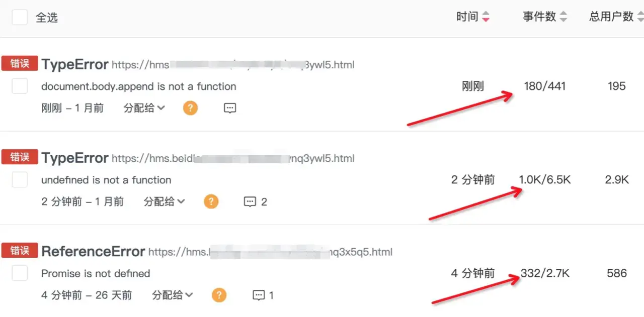Sort by 时间 column arrows

[486, 17]
